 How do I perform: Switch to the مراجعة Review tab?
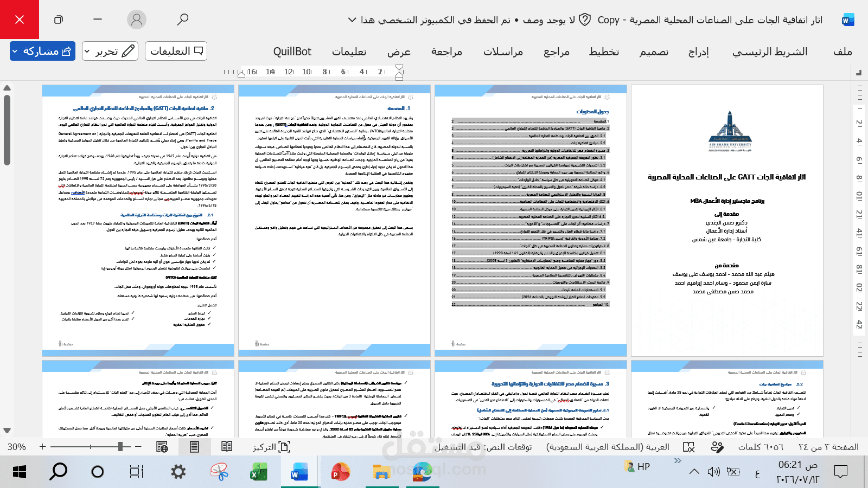pyautogui.click(x=446, y=52)
